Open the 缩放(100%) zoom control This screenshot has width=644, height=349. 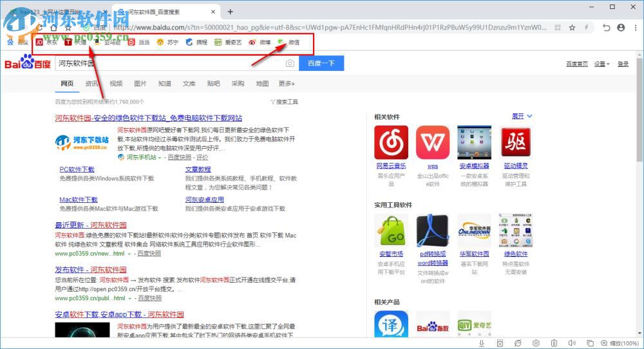[x=620, y=343]
